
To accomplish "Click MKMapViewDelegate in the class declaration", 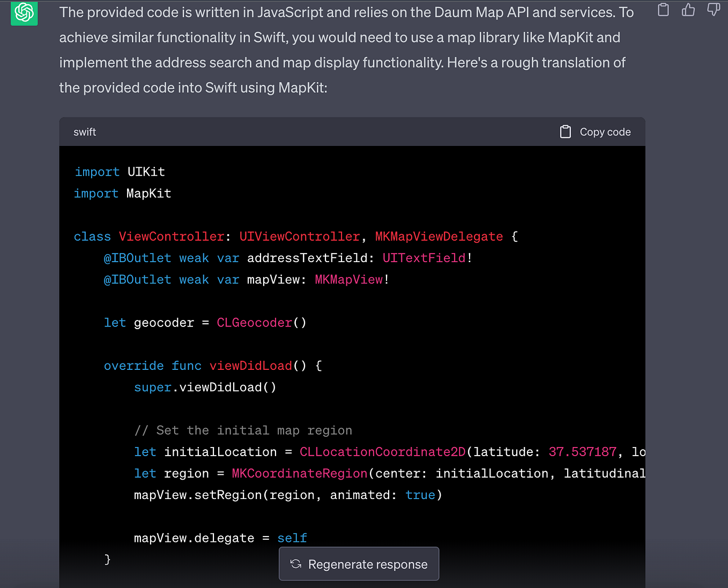I will coord(439,236).
